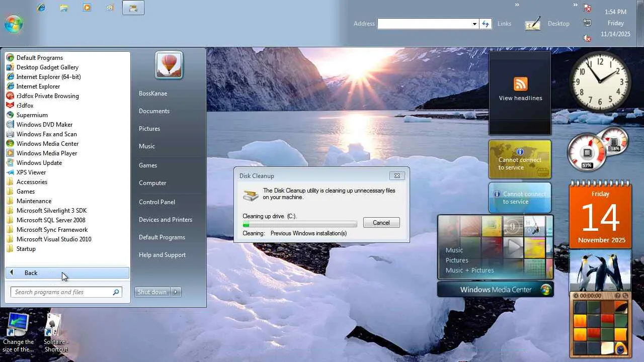Click the Search programs and files box
644x362 pixels.
point(66,292)
